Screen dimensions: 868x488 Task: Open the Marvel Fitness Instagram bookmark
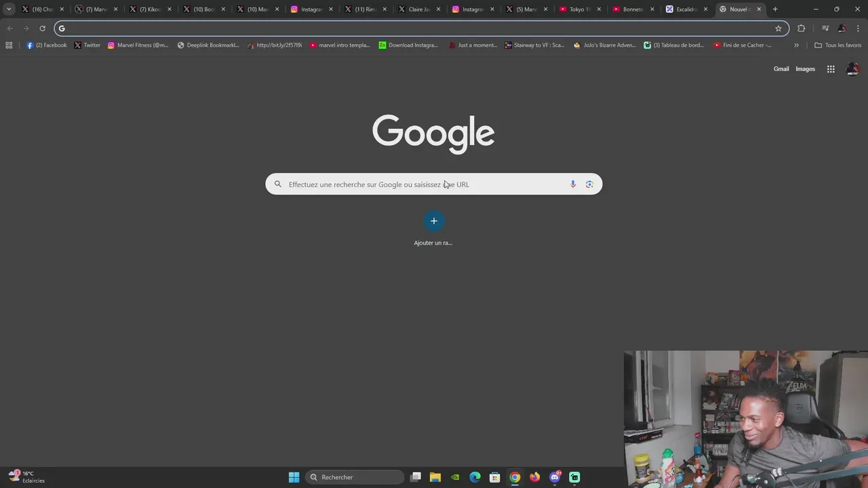pyautogui.click(x=138, y=45)
